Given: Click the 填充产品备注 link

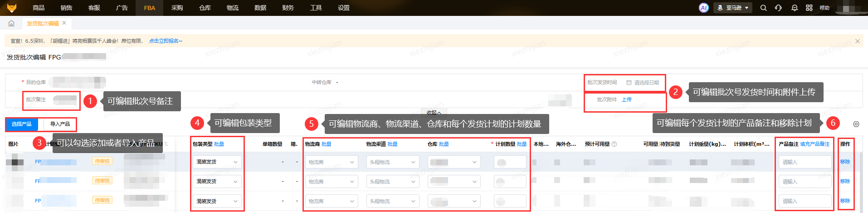Looking at the screenshot, I should [815, 144].
